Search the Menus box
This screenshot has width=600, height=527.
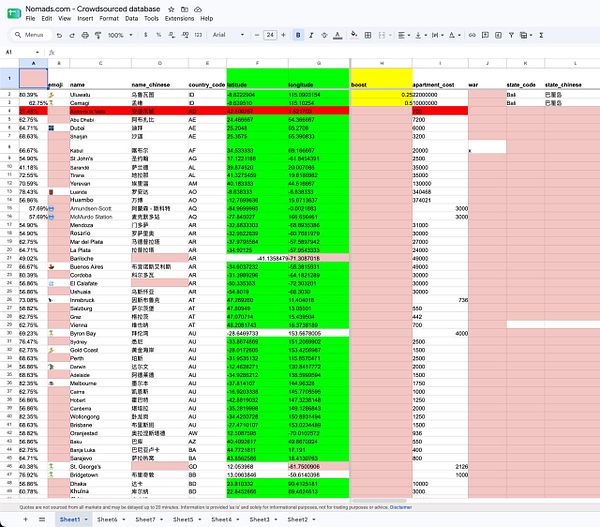pos(29,35)
